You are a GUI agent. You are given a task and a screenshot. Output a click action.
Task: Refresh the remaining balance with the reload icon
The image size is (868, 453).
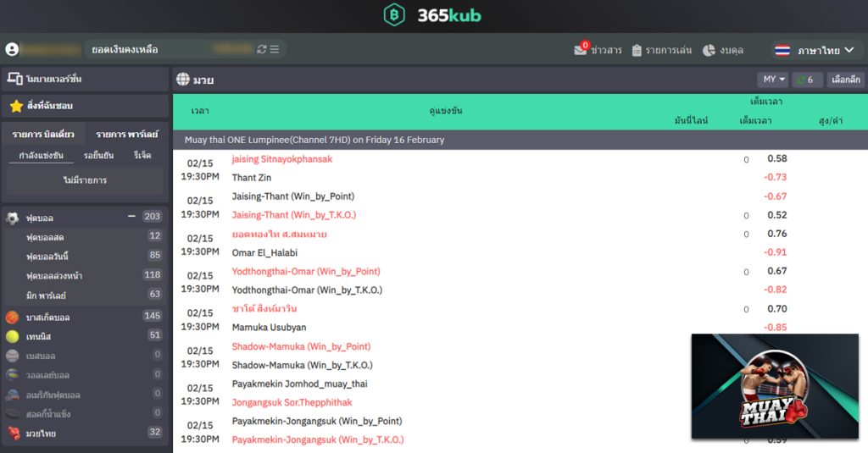tap(262, 50)
